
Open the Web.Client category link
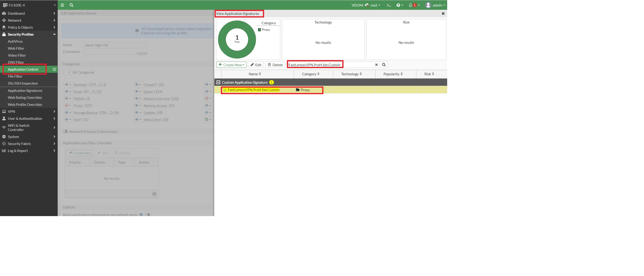pyautogui.click(x=152, y=120)
